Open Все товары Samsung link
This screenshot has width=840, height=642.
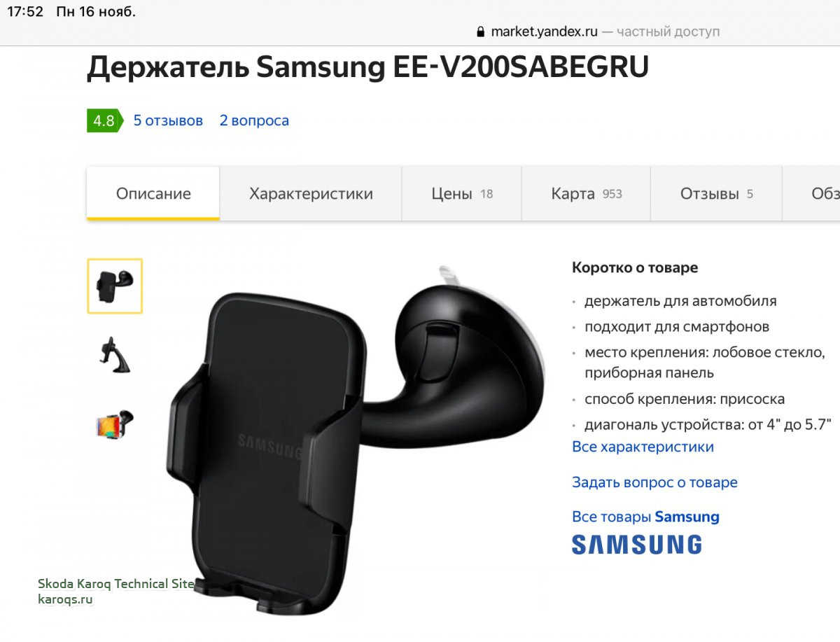click(x=645, y=517)
